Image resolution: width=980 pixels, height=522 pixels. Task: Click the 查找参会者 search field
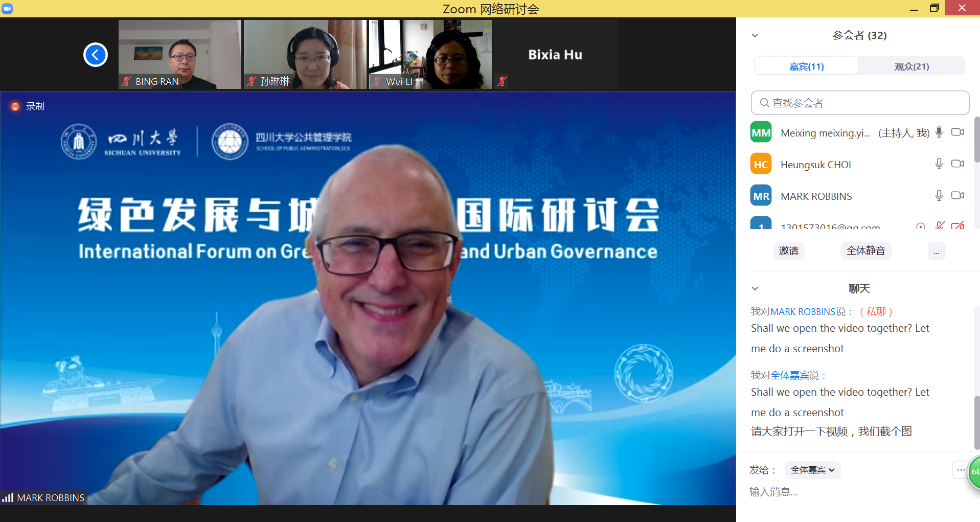coord(860,103)
